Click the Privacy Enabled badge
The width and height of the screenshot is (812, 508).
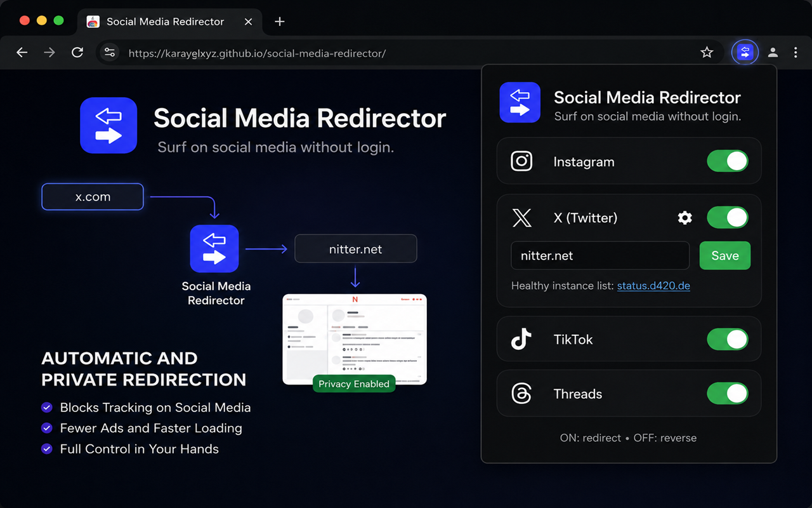tap(354, 384)
